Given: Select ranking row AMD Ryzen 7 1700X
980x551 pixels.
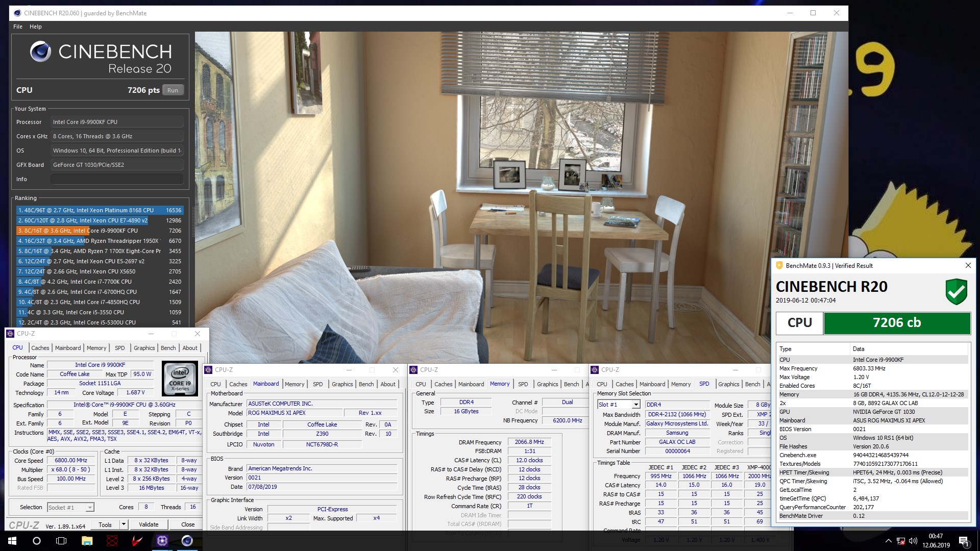Looking at the screenshot, I should coord(100,251).
